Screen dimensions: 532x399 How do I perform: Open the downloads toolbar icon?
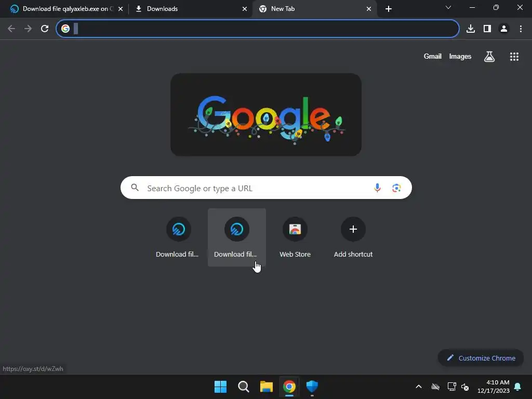[x=471, y=29]
